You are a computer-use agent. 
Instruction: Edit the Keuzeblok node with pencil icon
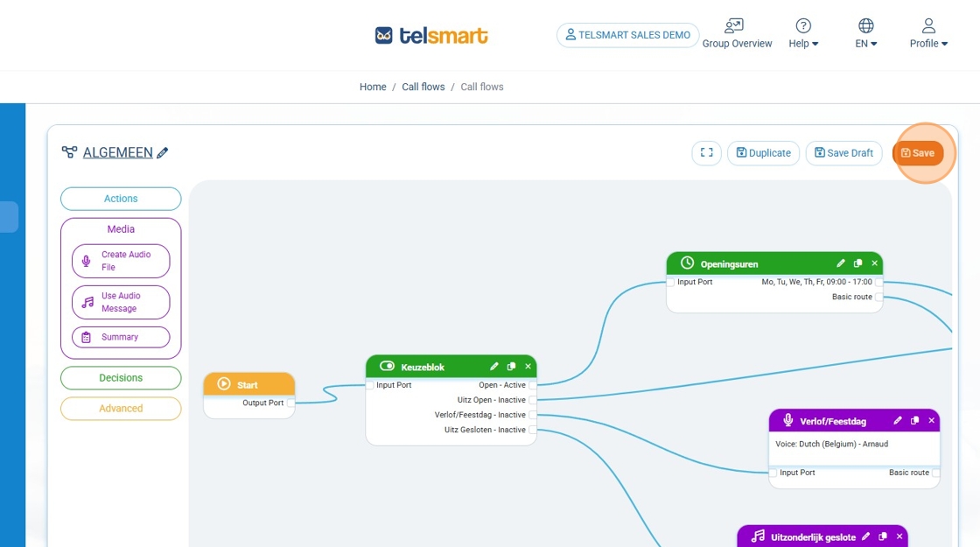pyautogui.click(x=494, y=367)
